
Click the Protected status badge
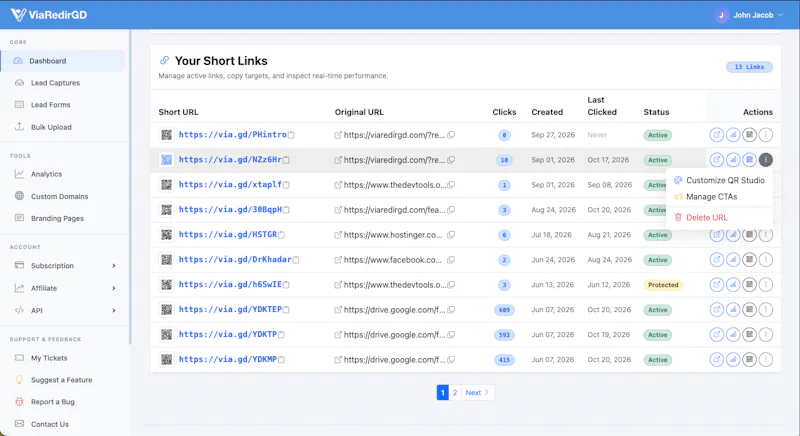pos(663,285)
